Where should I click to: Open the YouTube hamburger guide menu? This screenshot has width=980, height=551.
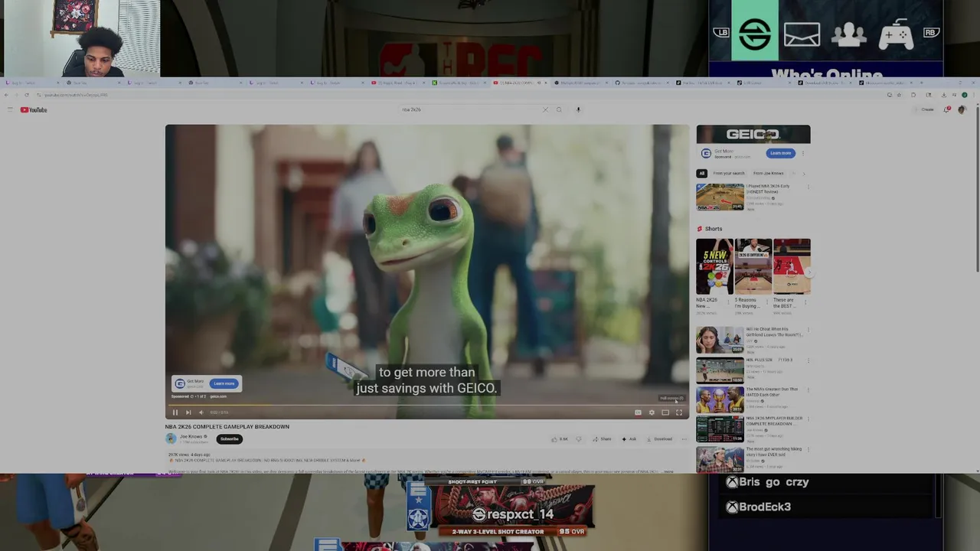[x=9, y=110]
